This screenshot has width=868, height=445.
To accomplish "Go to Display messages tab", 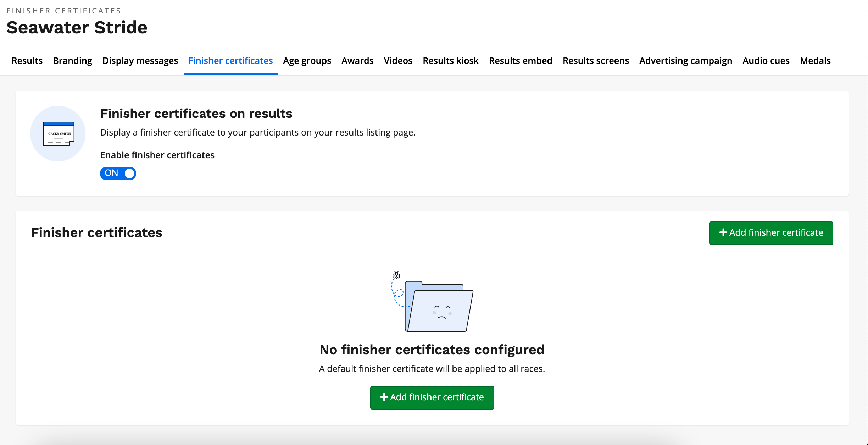I will [x=140, y=61].
